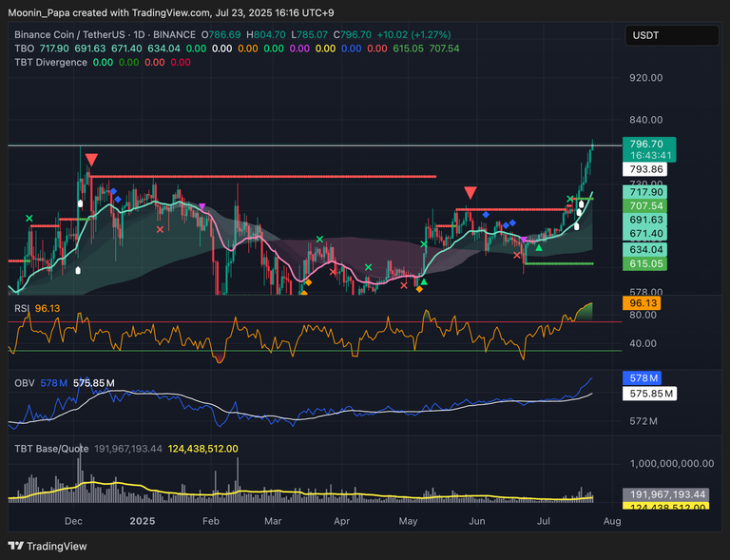This screenshot has height=560, width=730.
Task: Click the orange 96.13 RSI axis label
Action: [x=642, y=303]
